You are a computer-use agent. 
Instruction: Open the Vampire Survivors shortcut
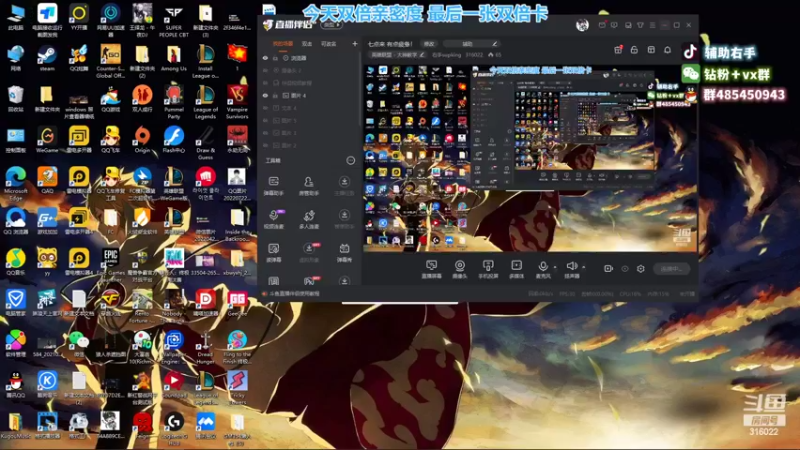tap(237, 103)
